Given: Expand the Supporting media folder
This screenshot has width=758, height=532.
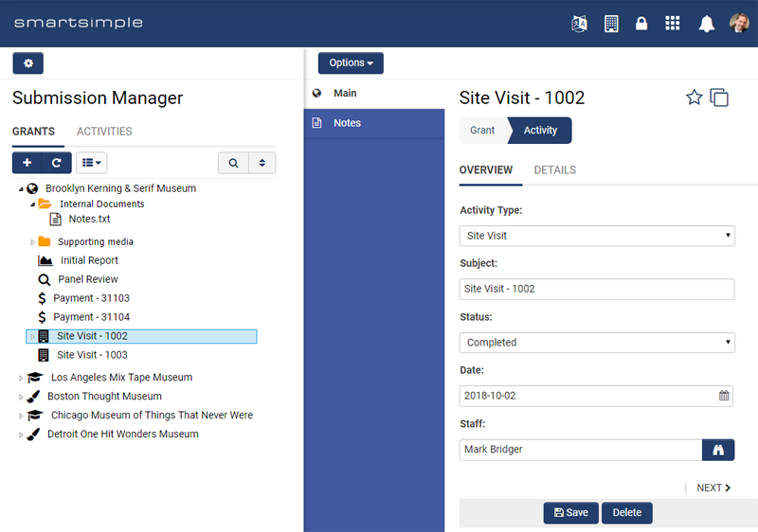Looking at the screenshot, I should point(32,242).
